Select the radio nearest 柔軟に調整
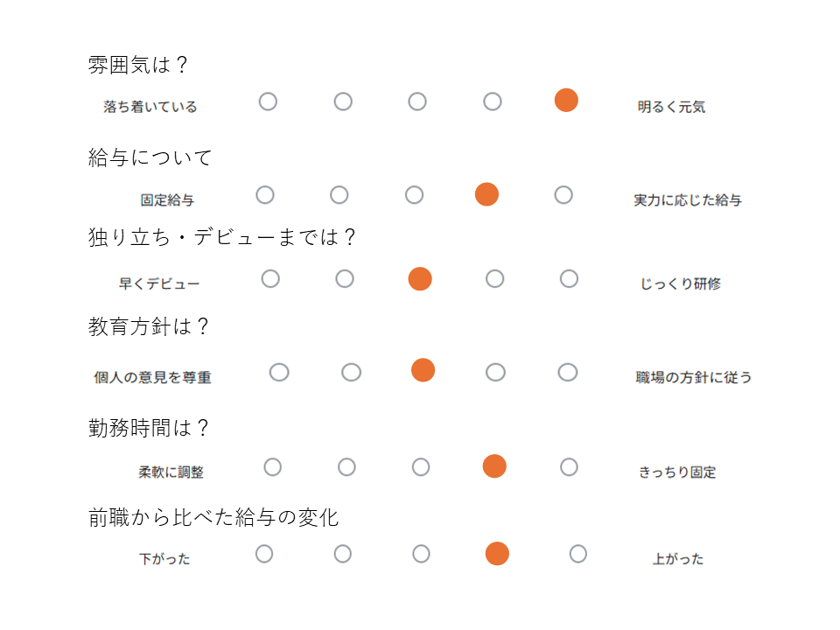This screenshot has width=840, height=630. (273, 467)
